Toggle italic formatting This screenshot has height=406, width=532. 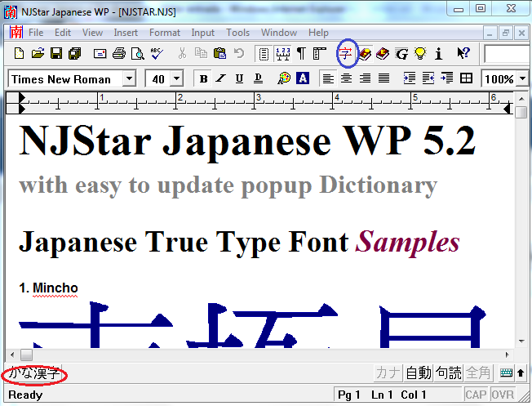(221, 78)
